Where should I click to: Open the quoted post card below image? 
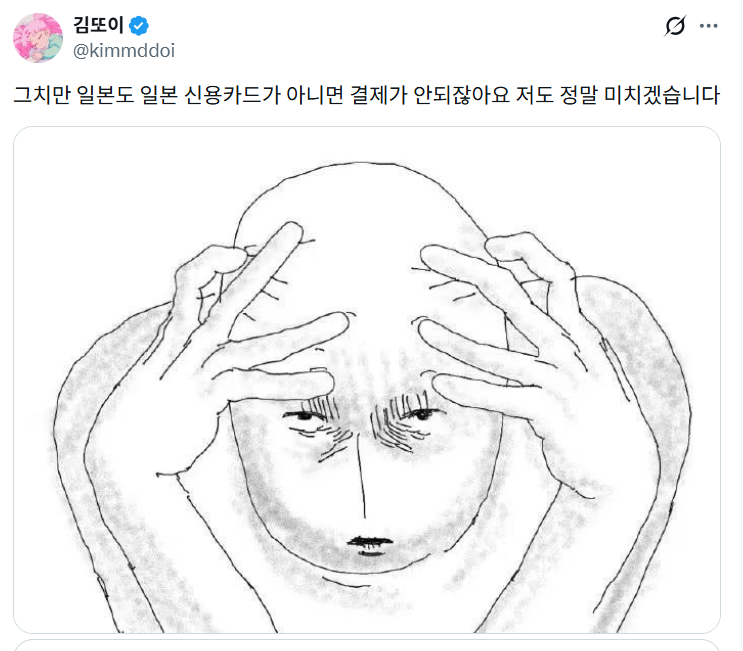(x=367, y=645)
